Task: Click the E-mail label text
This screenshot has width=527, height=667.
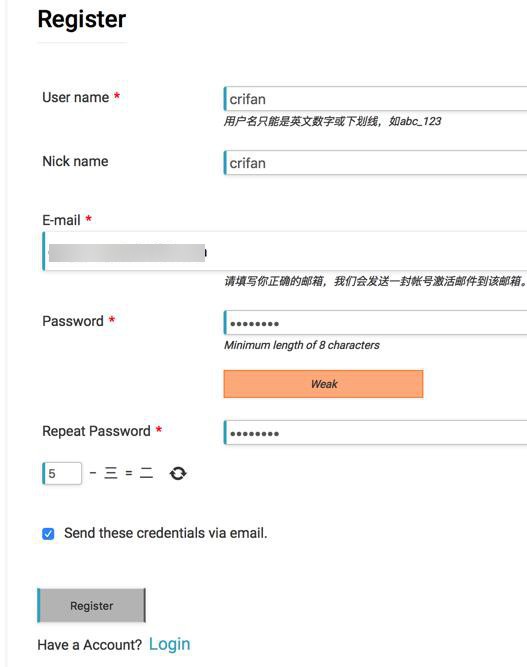Action: point(61,220)
